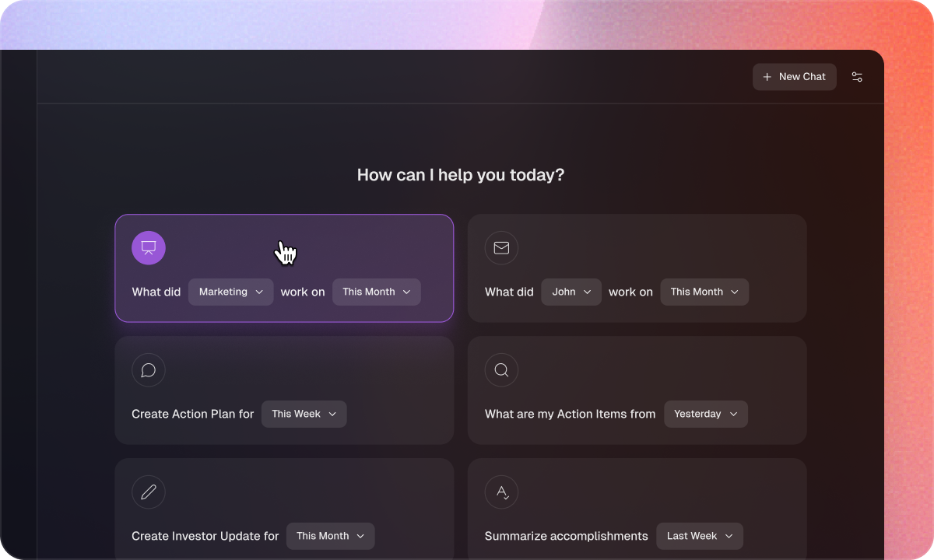The width and height of the screenshot is (934, 560).
Task: Select the "Summarize accomplishments" text
Action: pyautogui.click(x=566, y=536)
